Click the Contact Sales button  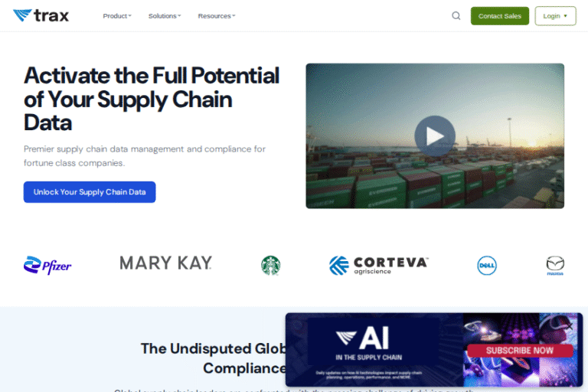[x=499, y=16]
